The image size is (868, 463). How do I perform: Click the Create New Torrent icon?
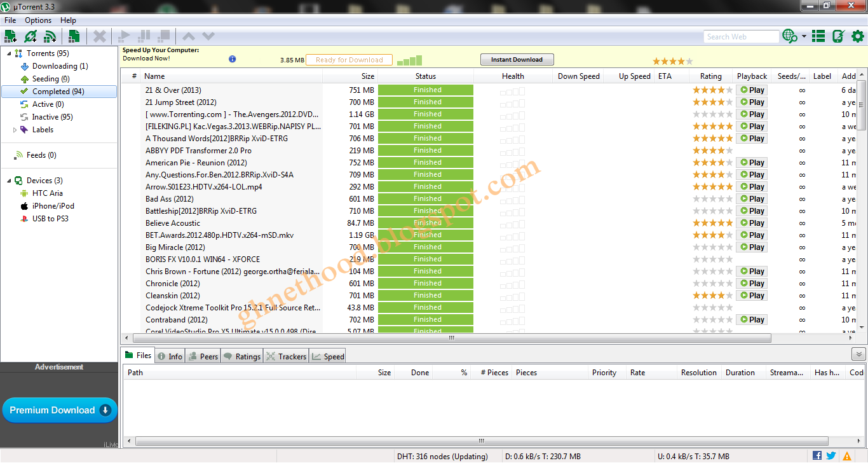(x=74, y=36)
